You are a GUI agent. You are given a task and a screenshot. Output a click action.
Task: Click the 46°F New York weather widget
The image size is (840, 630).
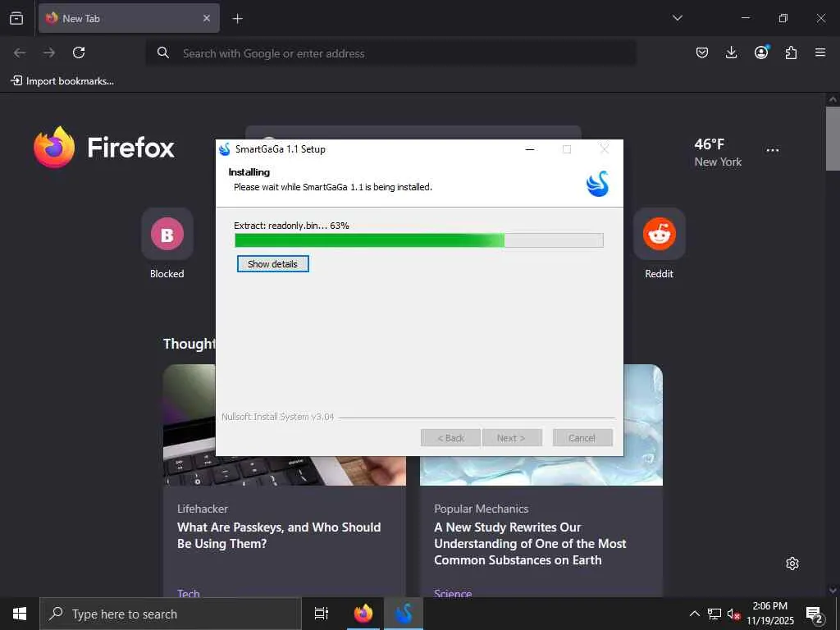pos(717,153)
